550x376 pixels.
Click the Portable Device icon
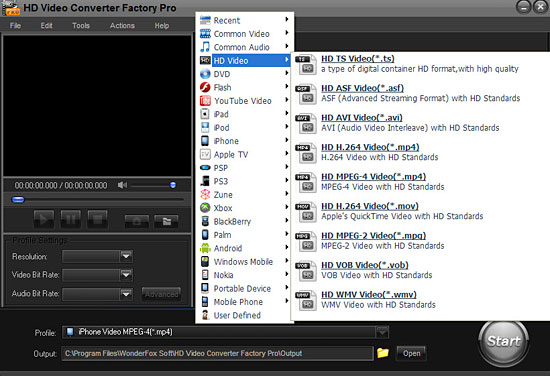pyautogui.click(x=205, y=288)
